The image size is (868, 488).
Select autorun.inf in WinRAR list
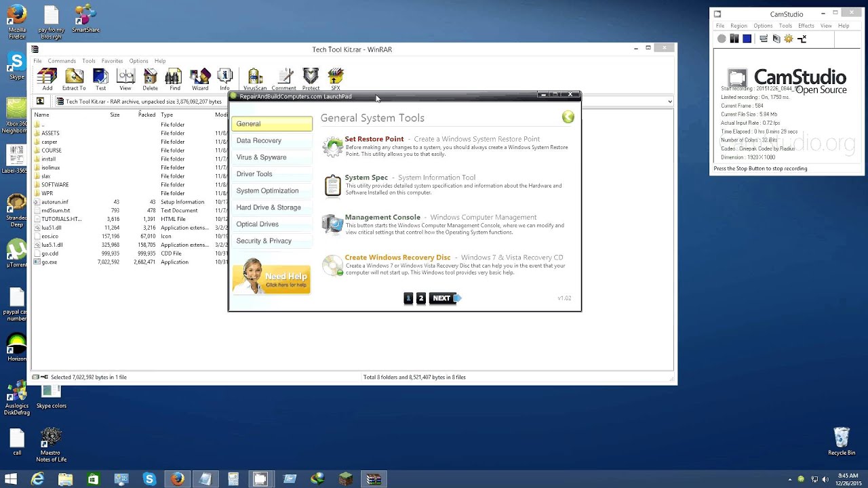pyautogui.click(x=54, y=202)
